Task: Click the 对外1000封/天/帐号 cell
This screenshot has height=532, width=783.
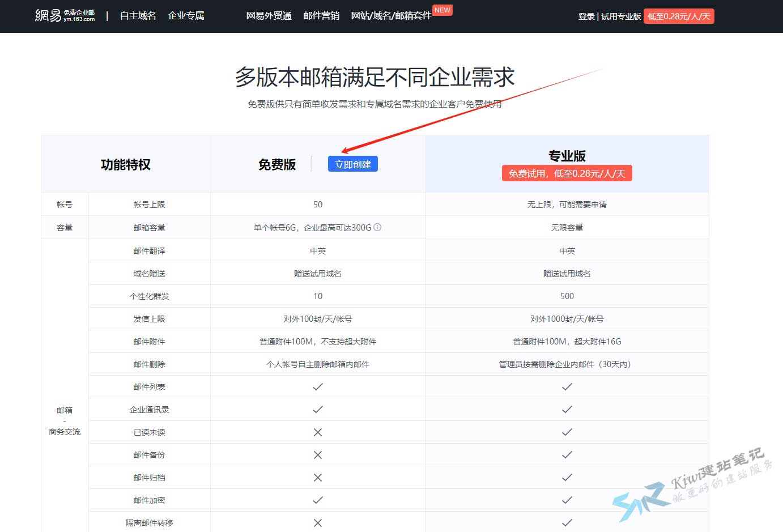Action: (567, 319)
